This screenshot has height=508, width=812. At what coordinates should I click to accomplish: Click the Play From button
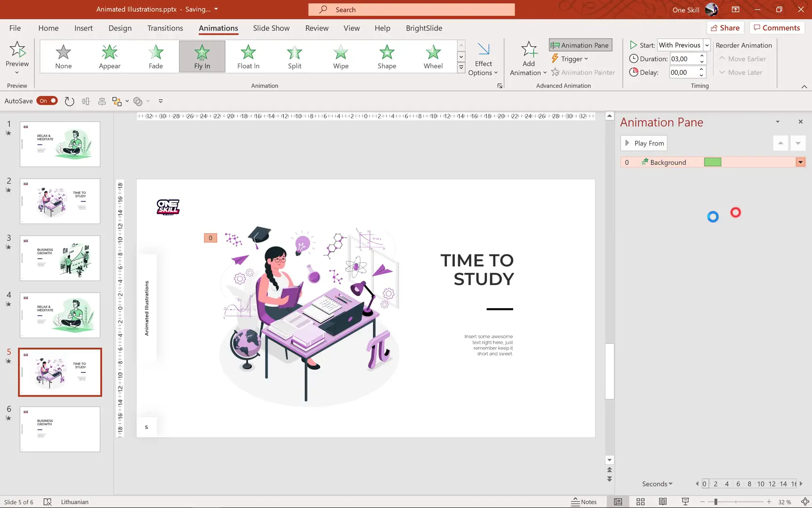[x=643, y=143]
